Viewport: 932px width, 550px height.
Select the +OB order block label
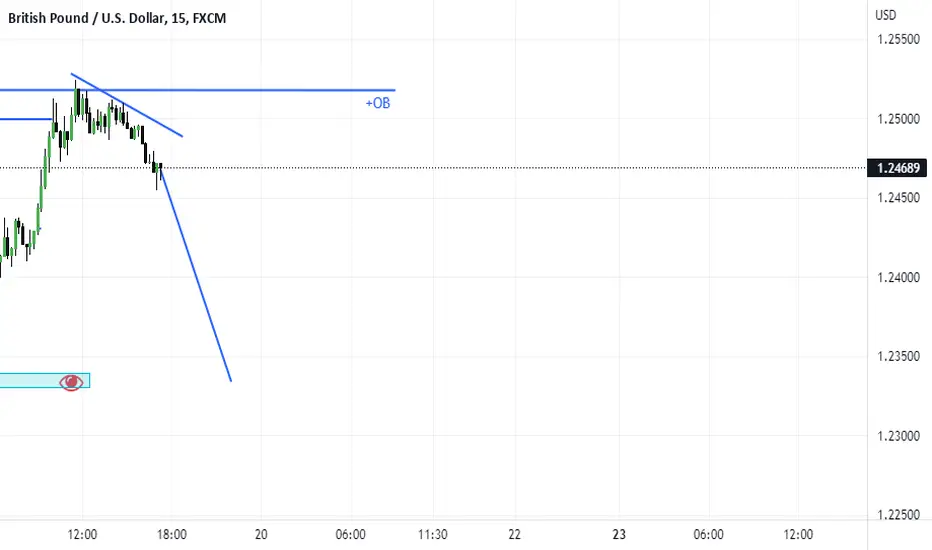coord(378,103)
